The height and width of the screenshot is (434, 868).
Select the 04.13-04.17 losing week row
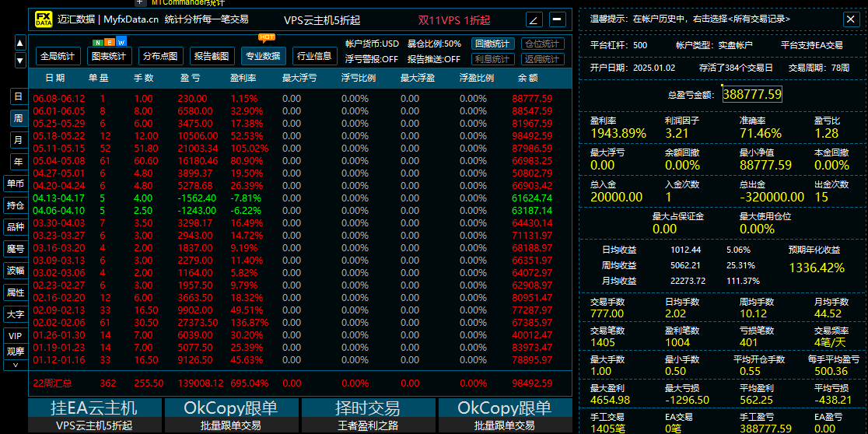pos(299,198)
